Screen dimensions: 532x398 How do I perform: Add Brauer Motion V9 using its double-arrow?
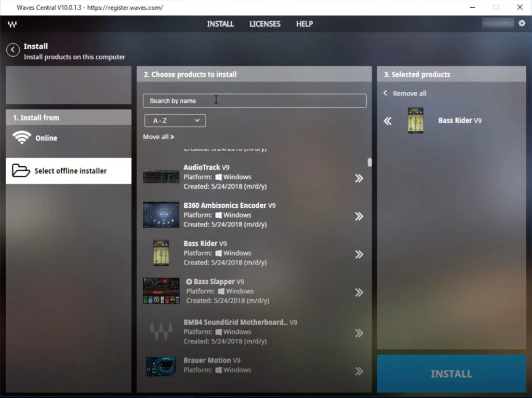359,371
